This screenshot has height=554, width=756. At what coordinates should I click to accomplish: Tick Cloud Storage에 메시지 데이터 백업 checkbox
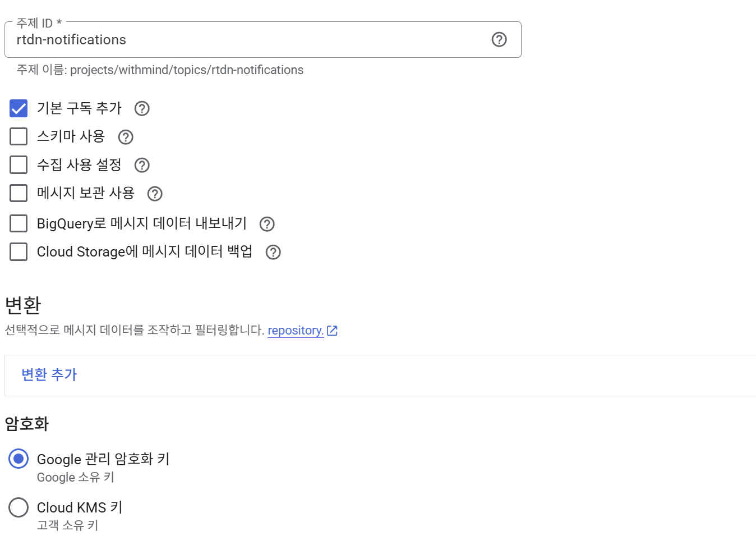click(x=19, y=251)
